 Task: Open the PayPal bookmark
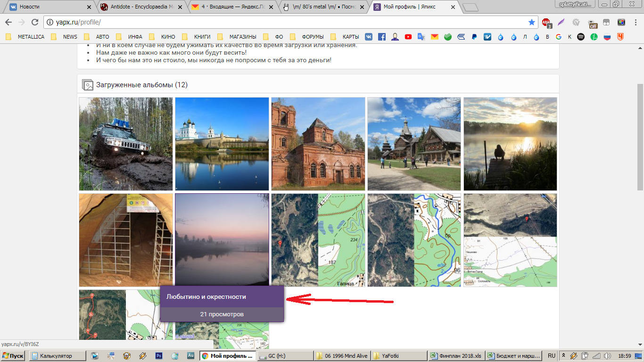[474, 37]
